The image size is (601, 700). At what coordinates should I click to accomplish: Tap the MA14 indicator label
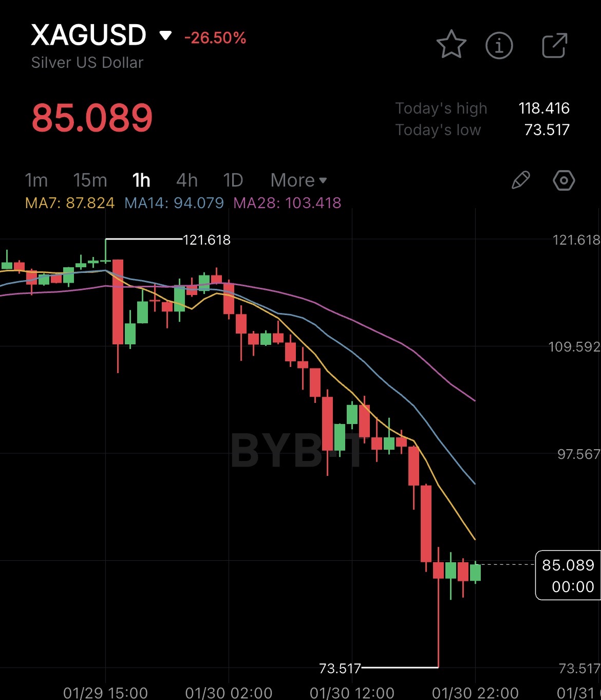coord(174,203)
